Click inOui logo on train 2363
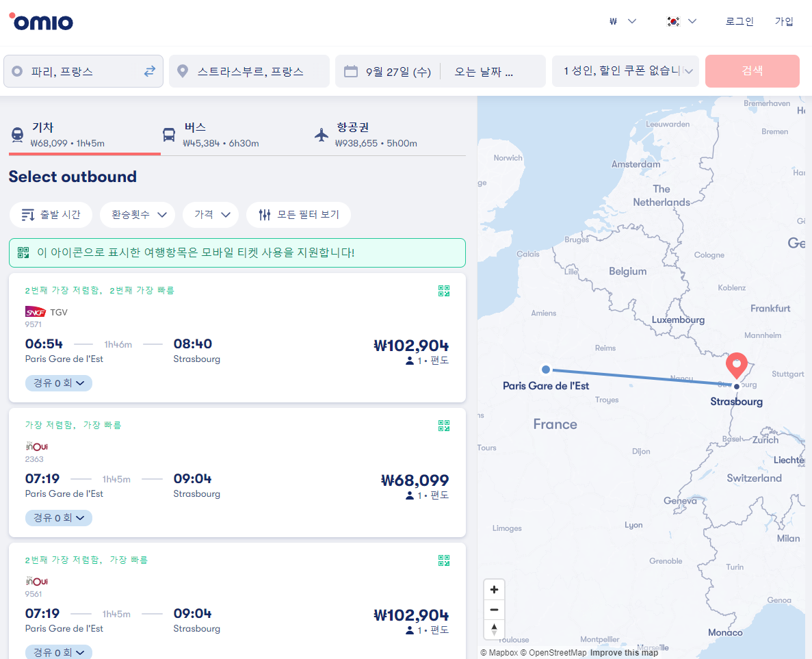The height and width of the screenshot is (659, 812). [x=37, y=446]
